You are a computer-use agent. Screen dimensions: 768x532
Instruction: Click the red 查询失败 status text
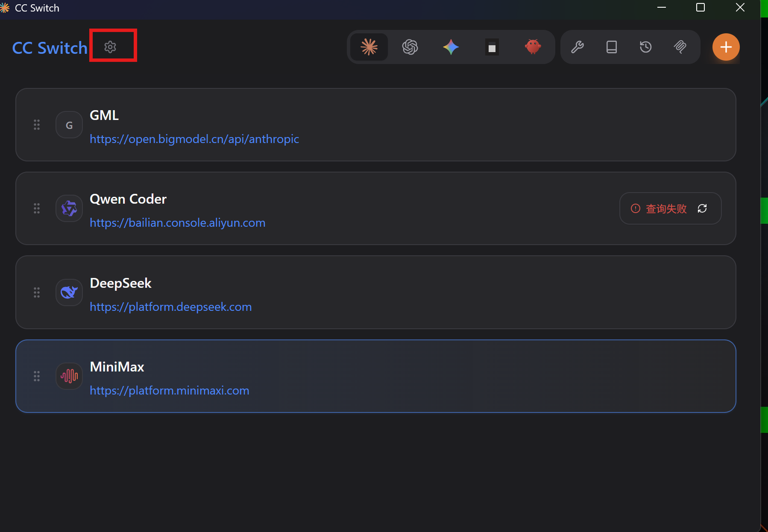(666, 208)
